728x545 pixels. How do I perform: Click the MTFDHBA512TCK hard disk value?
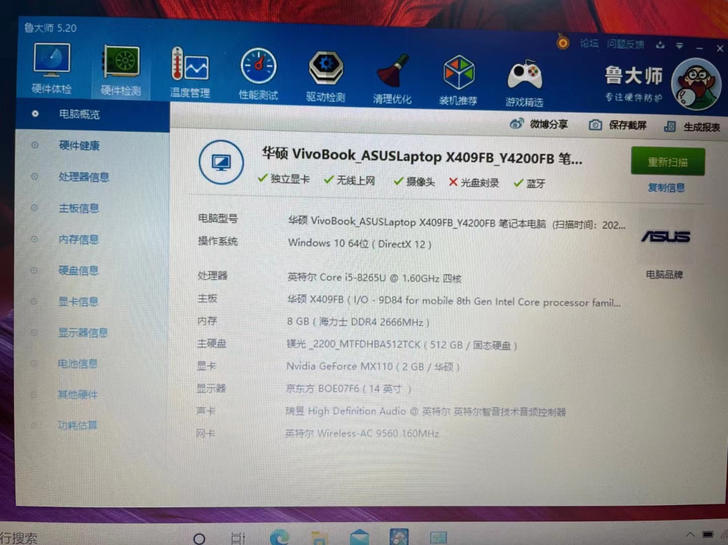pyautogui.click(x=402, y=344)
